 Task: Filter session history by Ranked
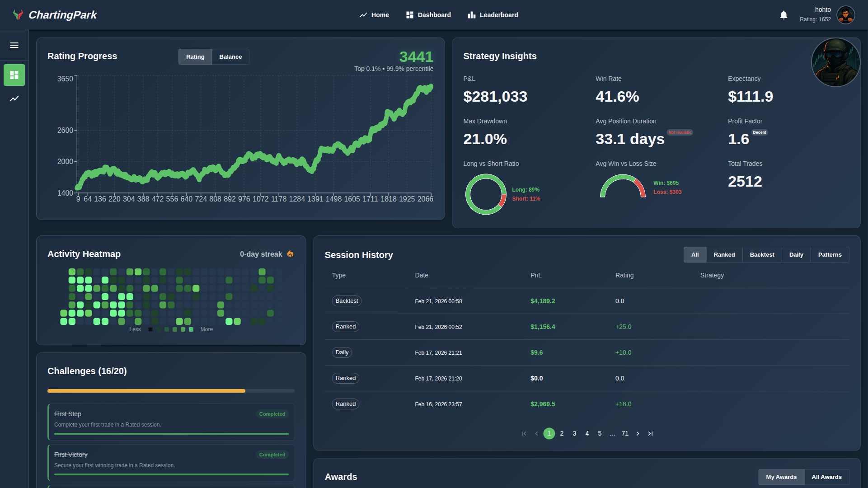click(724, 254)
